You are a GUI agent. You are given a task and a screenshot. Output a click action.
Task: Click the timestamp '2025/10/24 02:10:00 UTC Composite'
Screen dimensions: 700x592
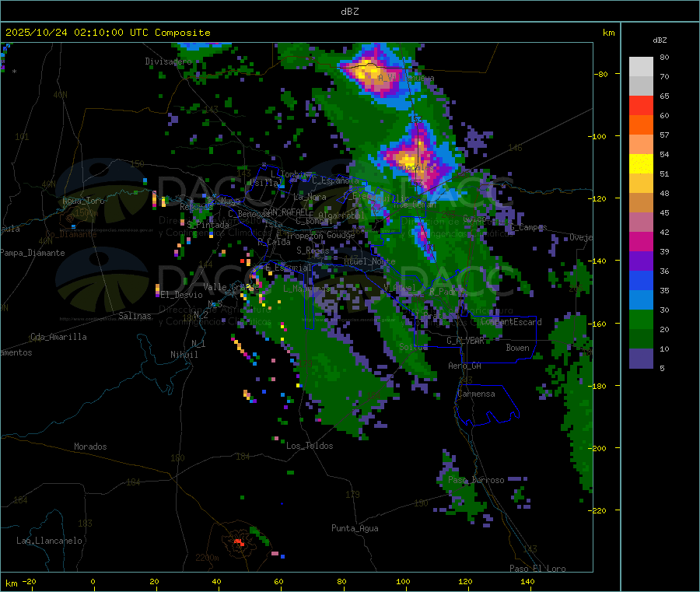tap(107, 33)
